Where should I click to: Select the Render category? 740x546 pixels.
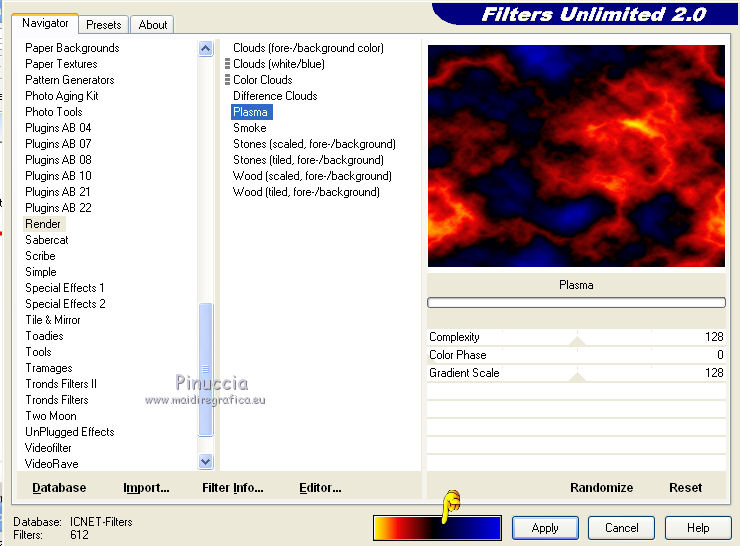point(43,224)
